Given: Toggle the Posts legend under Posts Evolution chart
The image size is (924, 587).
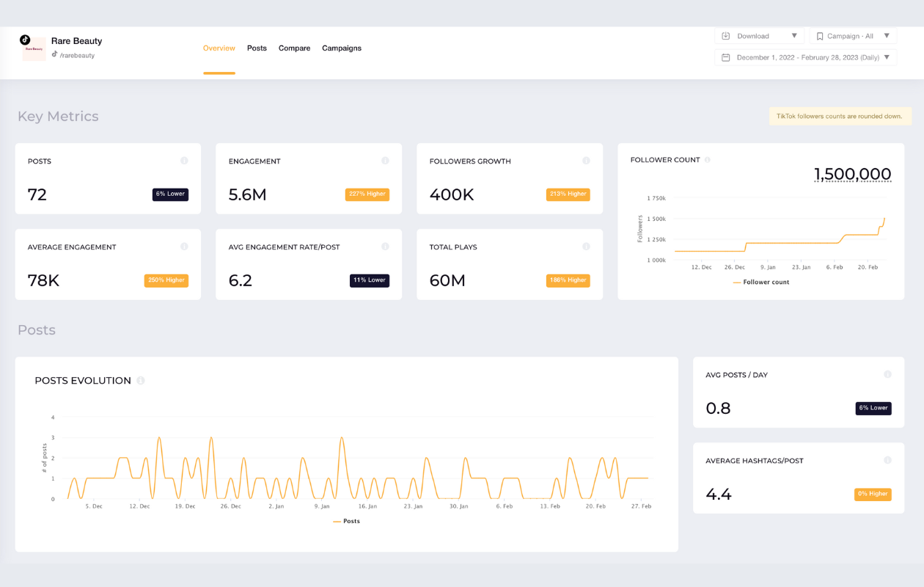Looking at the screenshot, I should [x=346, y=521].
